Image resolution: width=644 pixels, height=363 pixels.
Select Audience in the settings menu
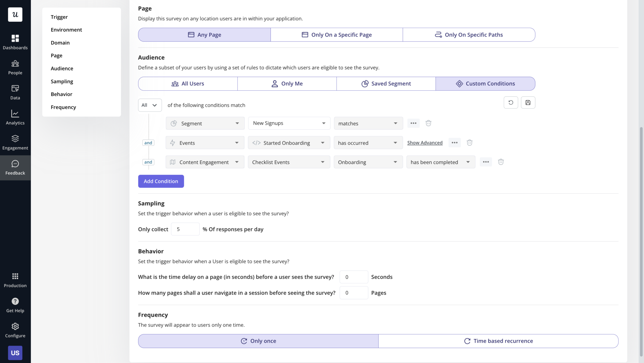click(x=62, y=68)
